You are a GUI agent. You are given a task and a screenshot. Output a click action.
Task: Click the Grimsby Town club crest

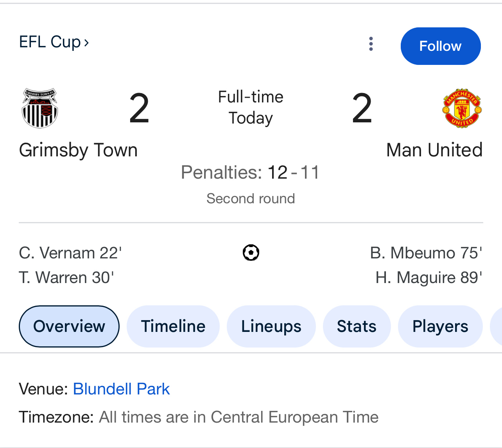(40, 108)
